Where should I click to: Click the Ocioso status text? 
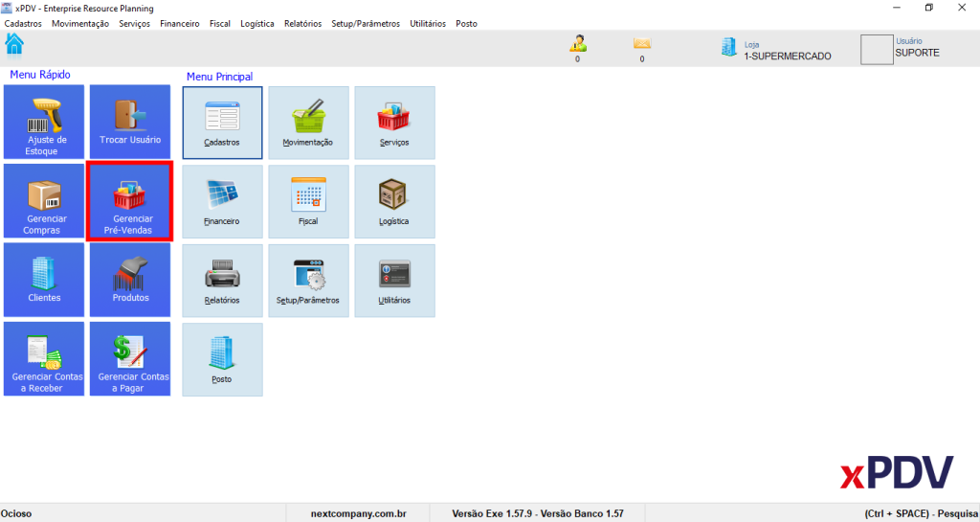[16, 514]
